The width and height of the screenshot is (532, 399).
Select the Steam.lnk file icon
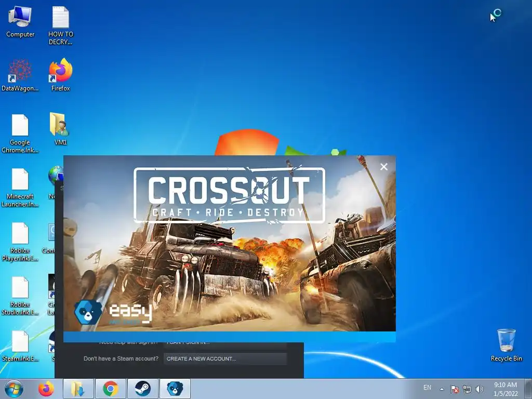(x=20, y=346)
